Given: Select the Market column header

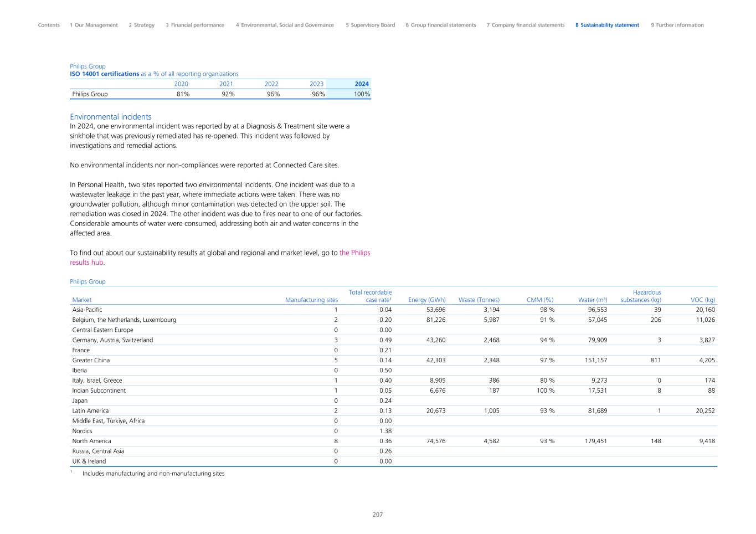Looking at the screenshot, I should [82, 300].
